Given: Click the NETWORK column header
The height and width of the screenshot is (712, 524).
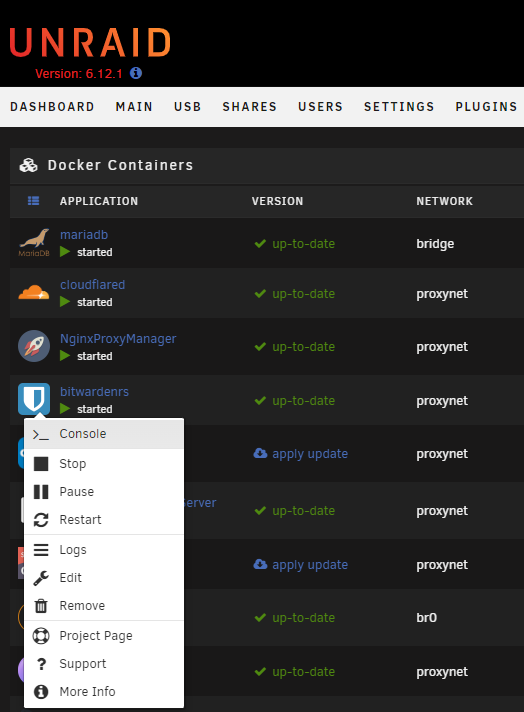Looking at the screenshot, I should tap(445, 201).
